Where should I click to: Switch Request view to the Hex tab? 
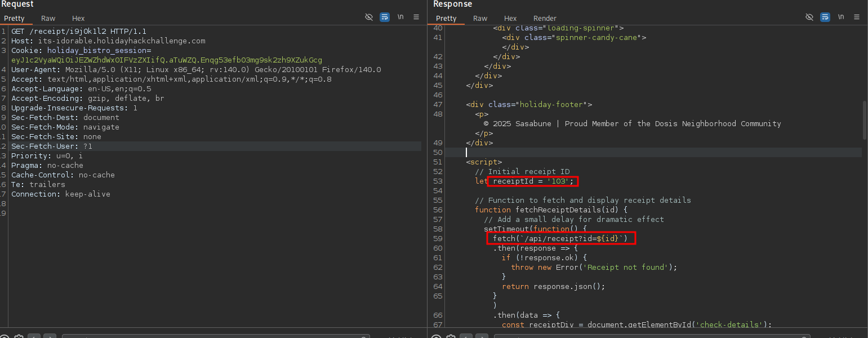(78, 19)
